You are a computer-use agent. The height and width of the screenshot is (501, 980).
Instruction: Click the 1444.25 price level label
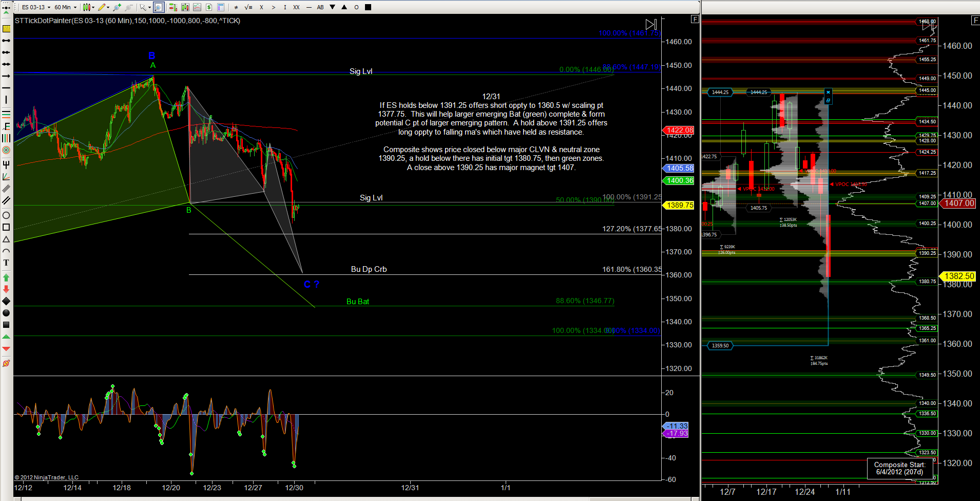click(720, 92)
